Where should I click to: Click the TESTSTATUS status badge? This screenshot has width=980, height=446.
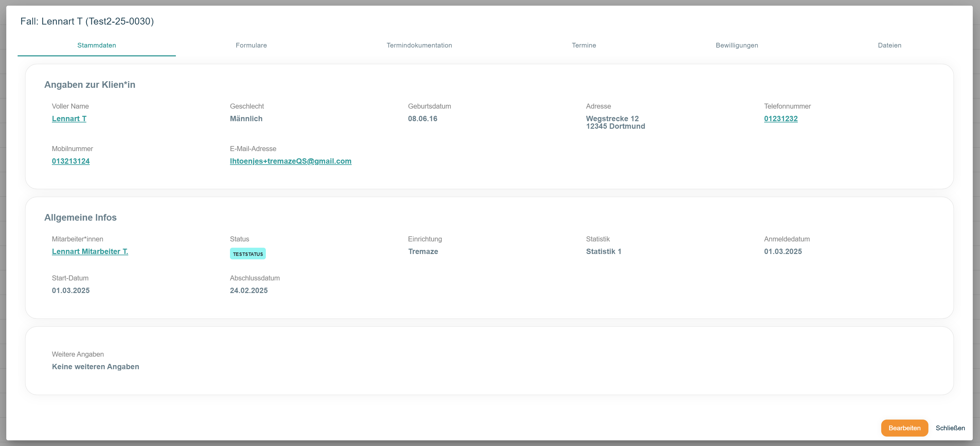click(x=248, y=254)
